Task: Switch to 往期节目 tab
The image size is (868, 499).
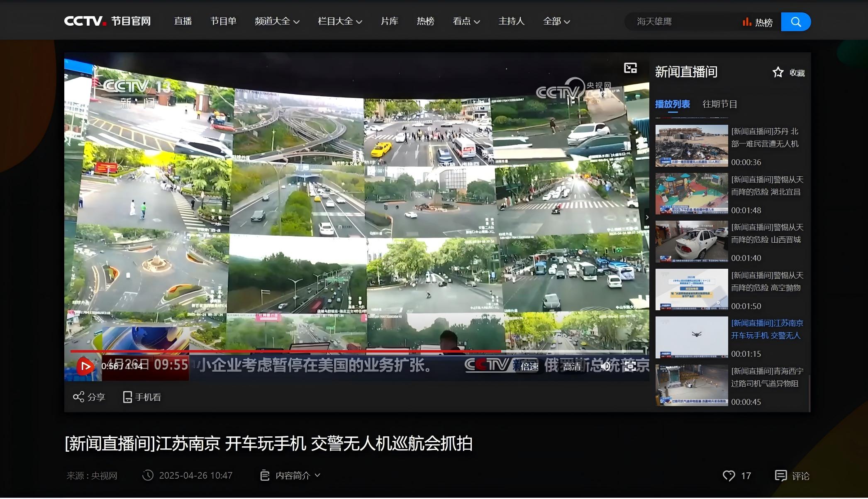Action: pyautogui.click(x=719, y=104)
